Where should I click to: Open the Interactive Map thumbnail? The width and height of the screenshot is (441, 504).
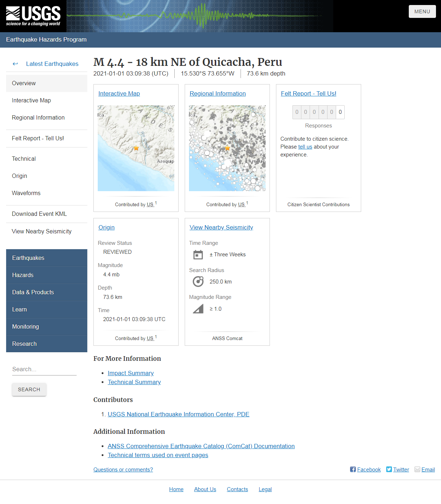tap(136, 148)
